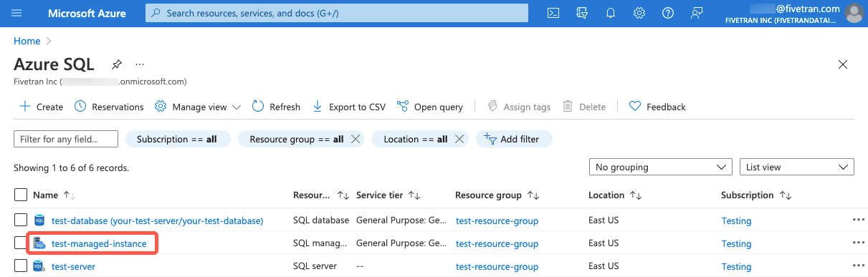868x277 pixels.
Task: Tick the select-all checkbox in header
Action: [x=21, y=195]
